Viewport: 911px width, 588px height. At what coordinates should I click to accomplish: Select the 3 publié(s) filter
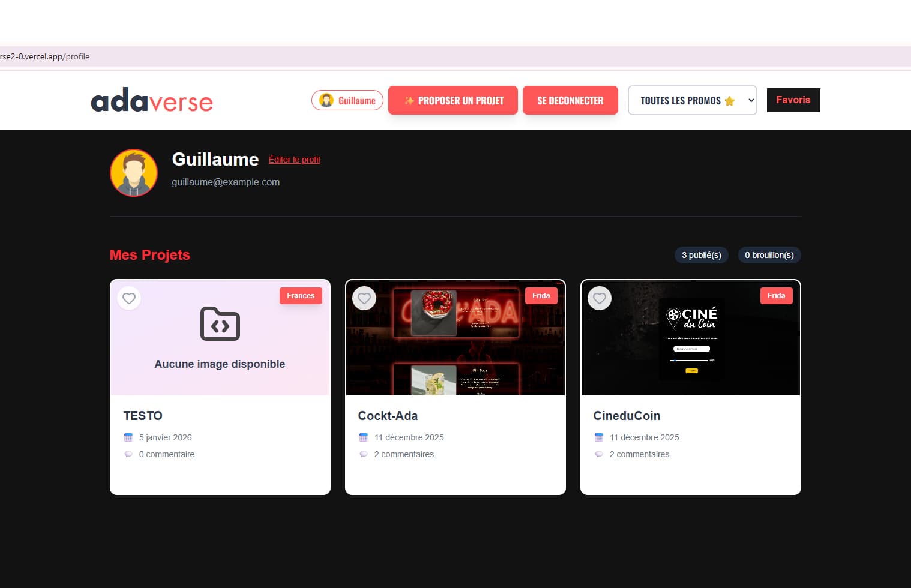(701, 255)
